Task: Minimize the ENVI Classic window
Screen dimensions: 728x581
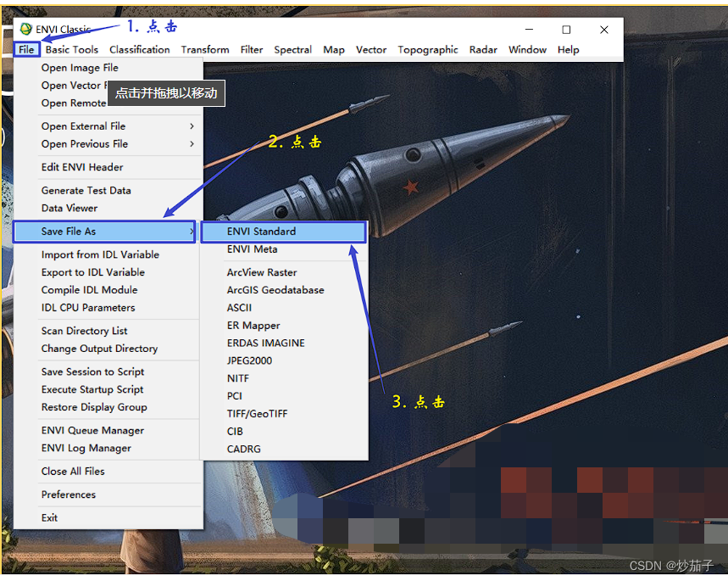Action: coord(529,30)
